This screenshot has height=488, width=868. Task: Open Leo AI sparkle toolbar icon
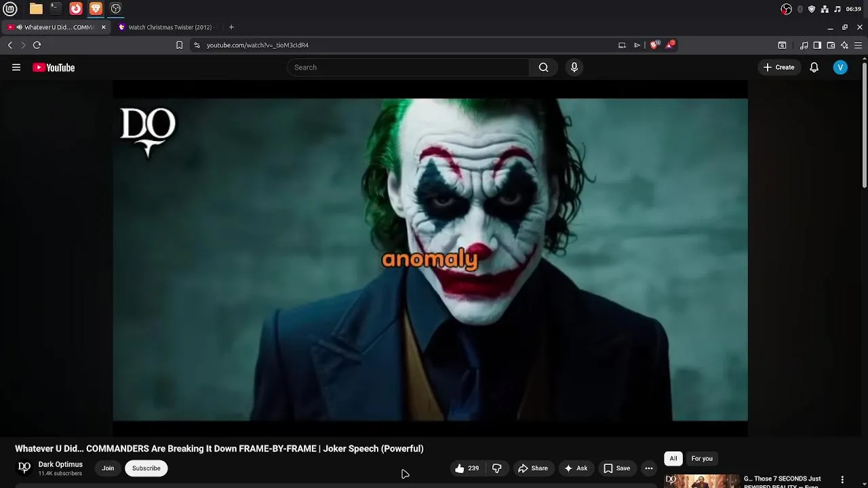pos(844,45)
